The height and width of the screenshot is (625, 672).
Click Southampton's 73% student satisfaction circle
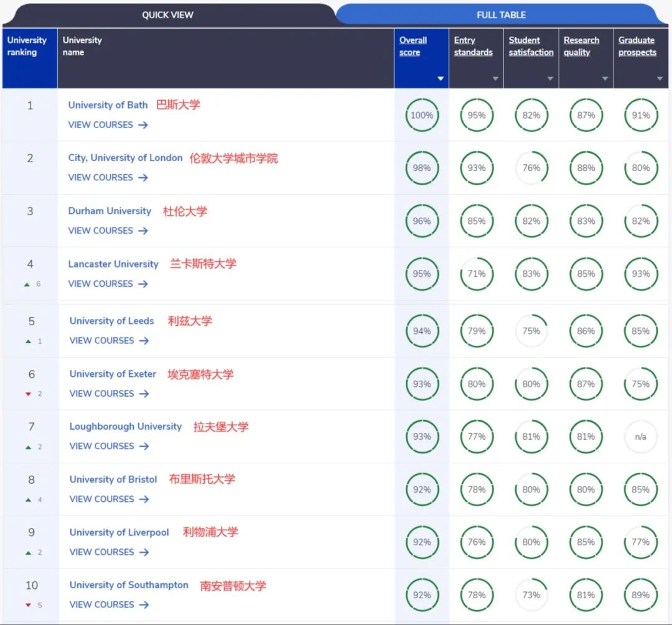pos(531,595)
